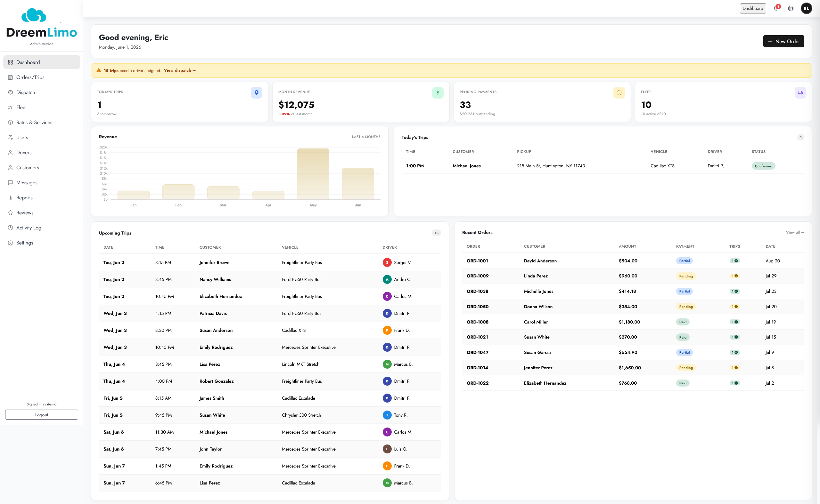Open the notifications bell icon
The width and height of the screenshot is (820, 504).
pyautogui.click(x=776, y=9)
